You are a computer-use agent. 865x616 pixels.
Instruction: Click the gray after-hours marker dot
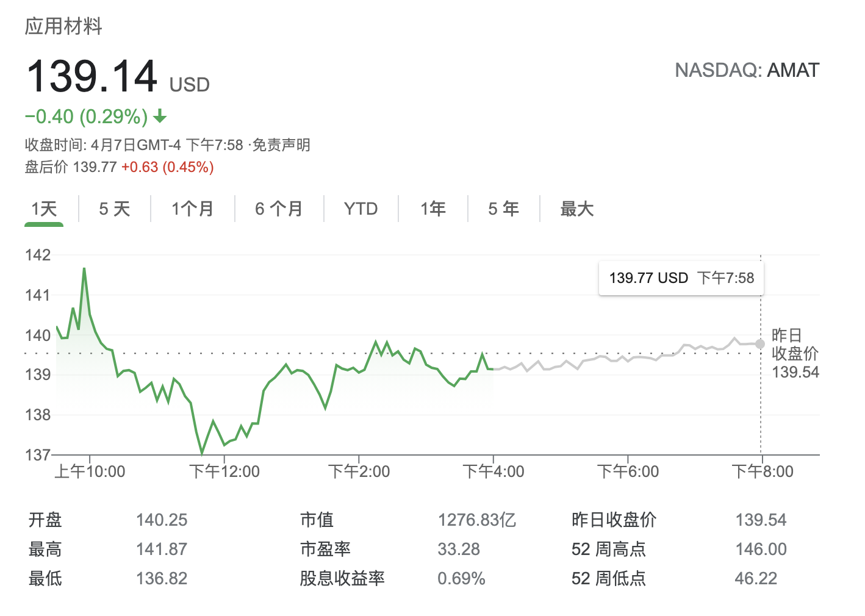coord(760,344)
